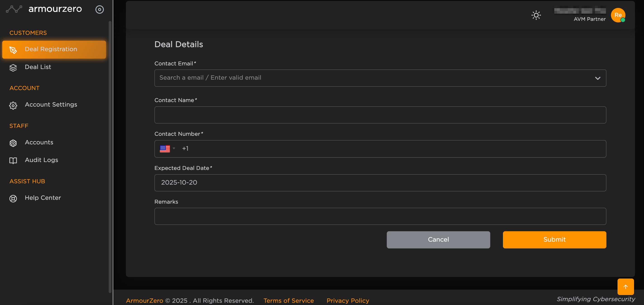Screen dimensions: 644x305
Task: Open the country flag code selector
Action: pos(167,149)
